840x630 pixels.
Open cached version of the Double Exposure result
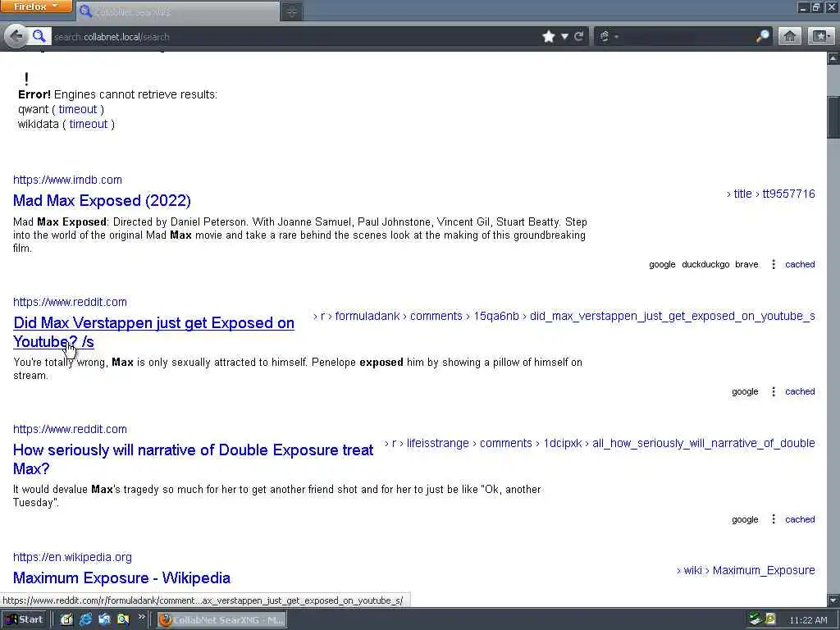click(800, 519)
